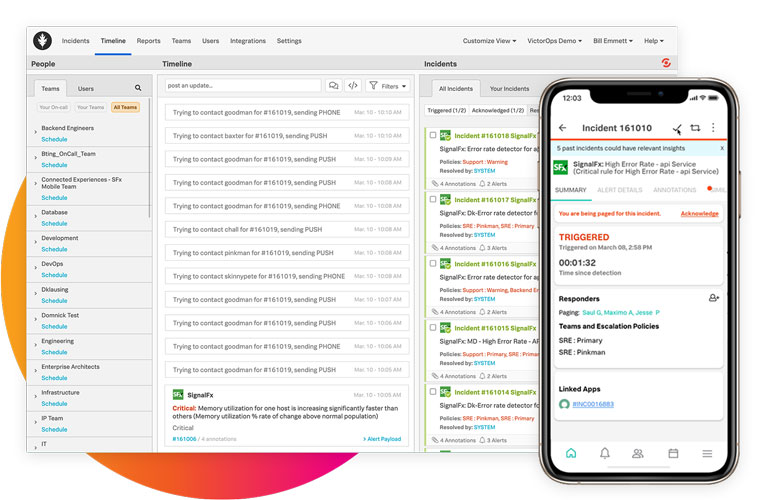
Task: Tap the reroute icon on phone header
Action: [x=695, y=128]
